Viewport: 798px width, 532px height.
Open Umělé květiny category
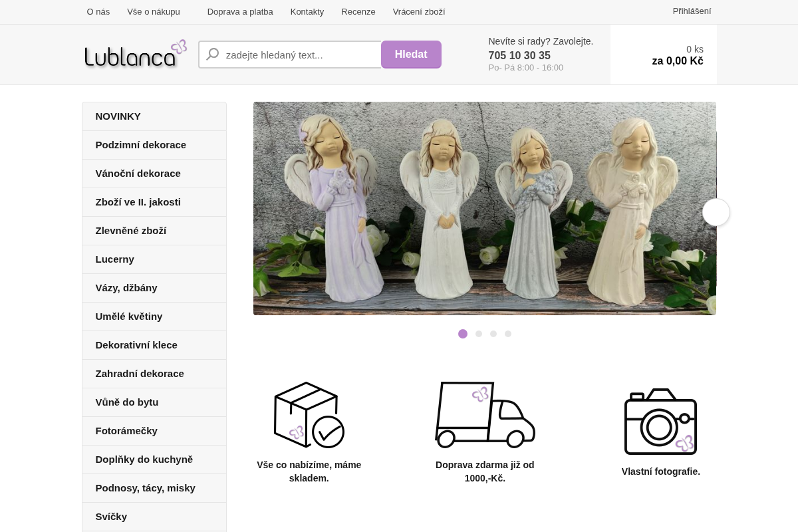coord(154,317)
